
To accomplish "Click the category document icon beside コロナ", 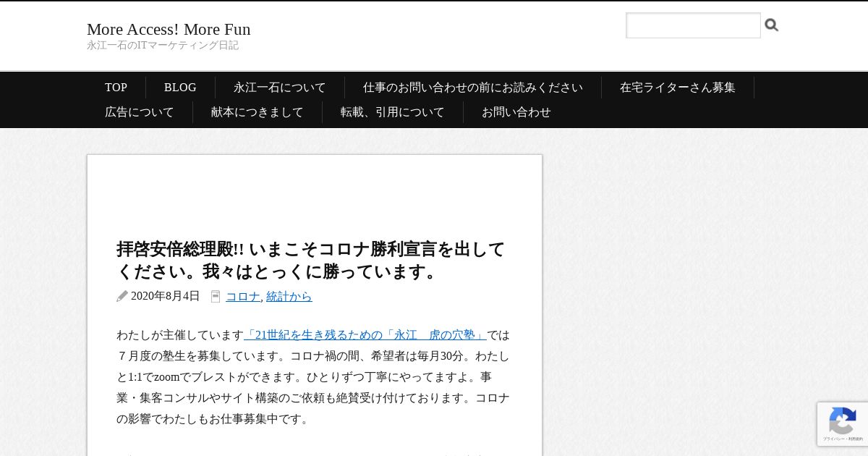I will [216, 296].
